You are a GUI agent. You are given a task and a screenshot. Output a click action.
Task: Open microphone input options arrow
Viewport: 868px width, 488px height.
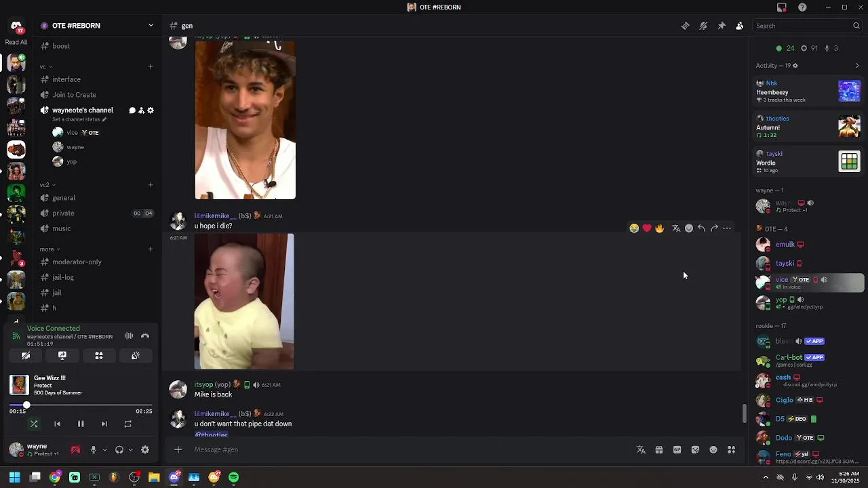coord(104,450)
